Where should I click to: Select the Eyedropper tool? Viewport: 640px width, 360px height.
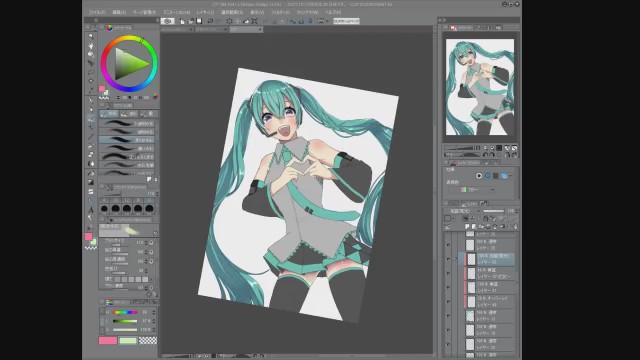[x=91, y=90]
